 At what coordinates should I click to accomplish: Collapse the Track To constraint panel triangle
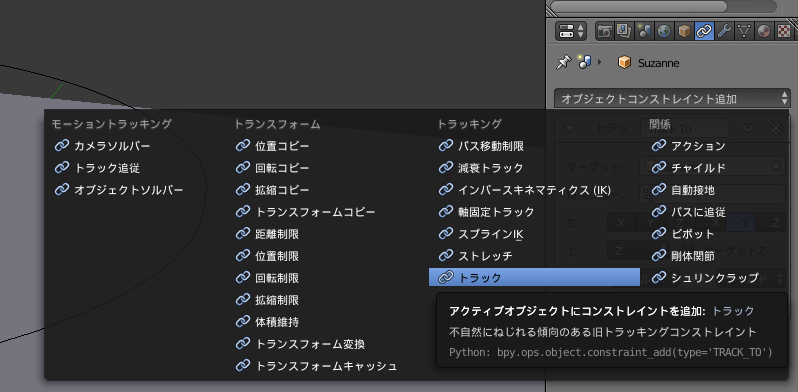(x=569, y=129)
